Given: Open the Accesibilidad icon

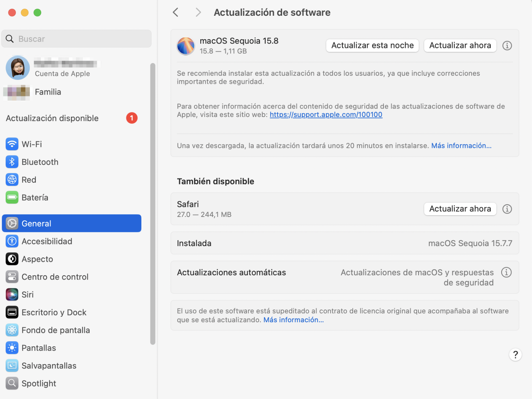Looking at the screenshot, I should tap(12, 241).
